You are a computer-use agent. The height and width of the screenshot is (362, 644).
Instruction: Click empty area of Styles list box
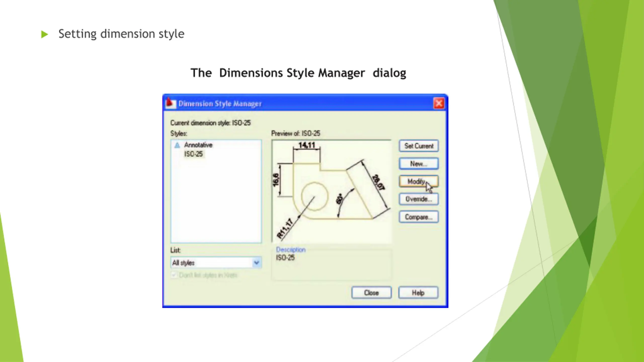(216, 201)
